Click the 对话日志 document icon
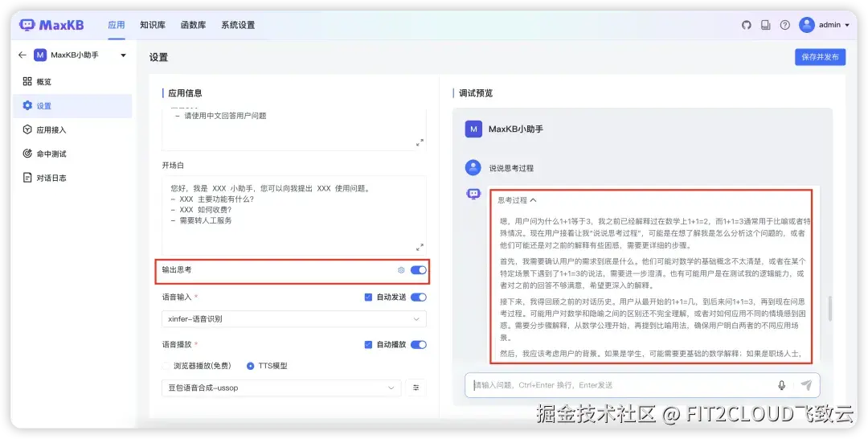This screenshot has height=439, width=868. tap(27, 178)
